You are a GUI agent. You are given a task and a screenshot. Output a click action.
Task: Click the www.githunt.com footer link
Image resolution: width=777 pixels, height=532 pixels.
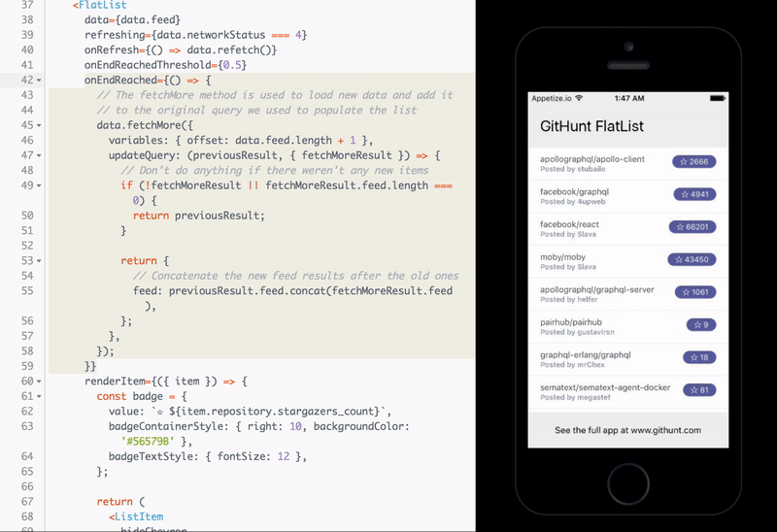pos(665,430)
